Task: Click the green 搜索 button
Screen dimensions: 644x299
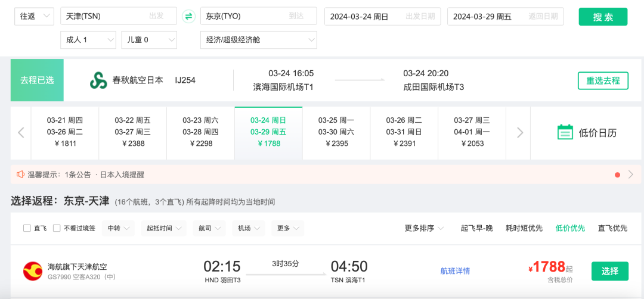Action: click(x=603, y=17)
